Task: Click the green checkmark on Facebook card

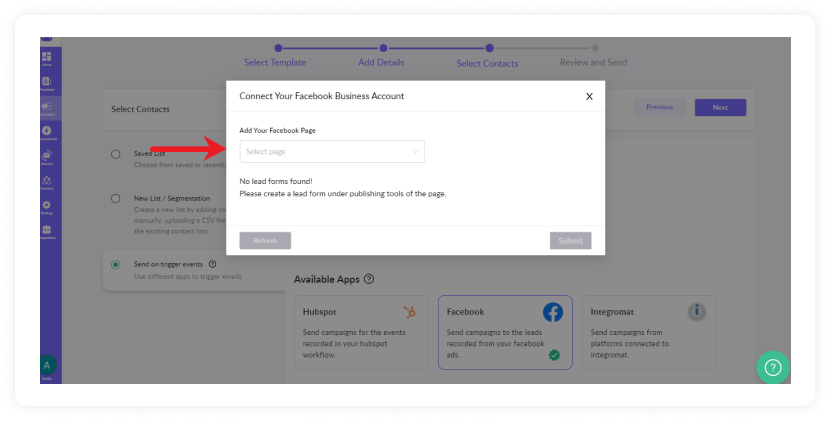Action: pyautogui.click(x=554, y=355)
